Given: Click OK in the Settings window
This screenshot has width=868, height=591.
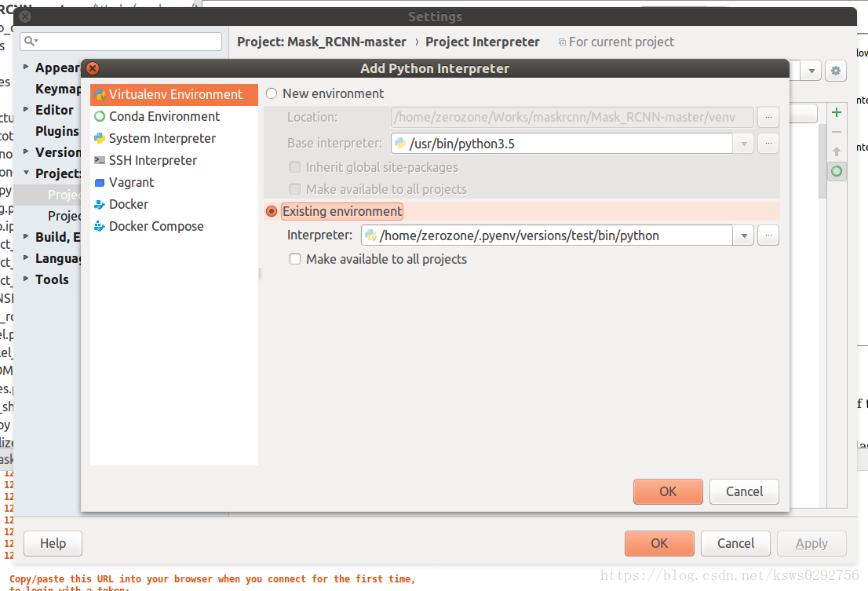Looking at the screenshot, I should click(659, 543).
